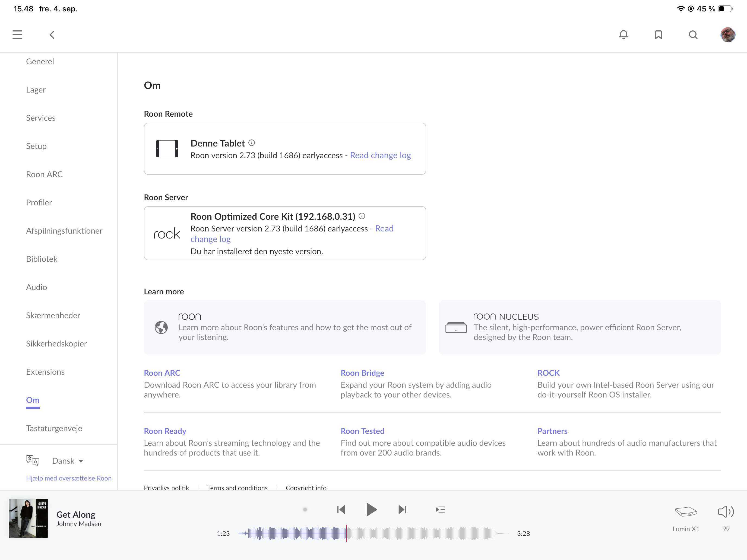Open the user profile avatar
The width and height of the screenshot is (747, 560).
click(x=728, y=35)
